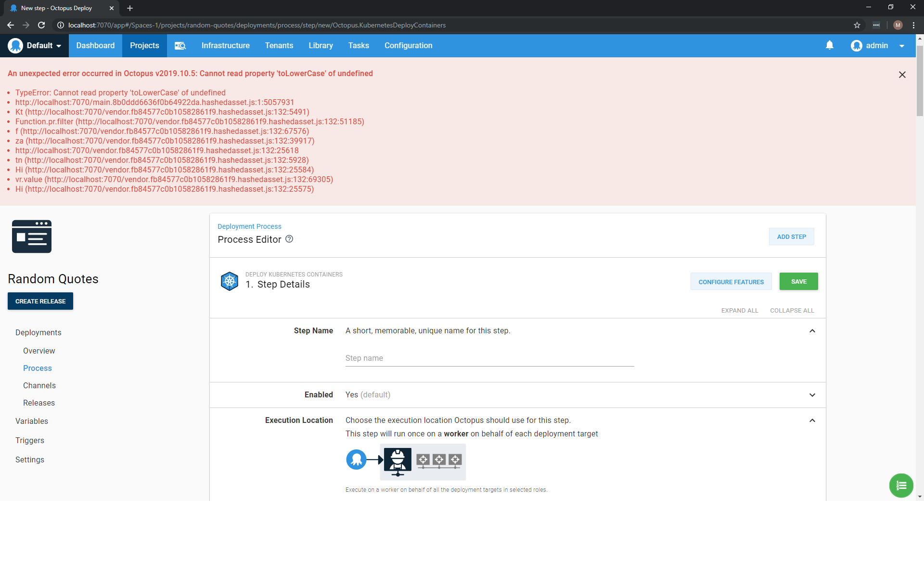The width and height of the screenshot is (924, 578).
Task: Click the notifications bell icon
Action: click(830, 45)
